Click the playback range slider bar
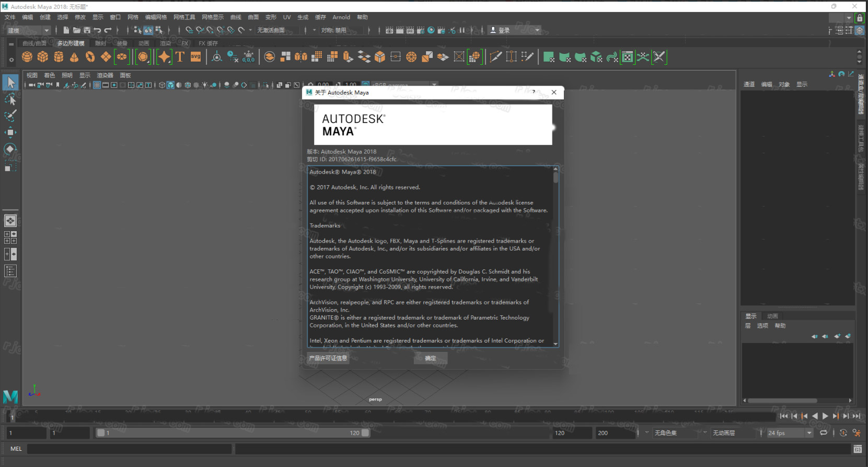Image resolution: width=868 pixels, height=467 pixels. 233,433
